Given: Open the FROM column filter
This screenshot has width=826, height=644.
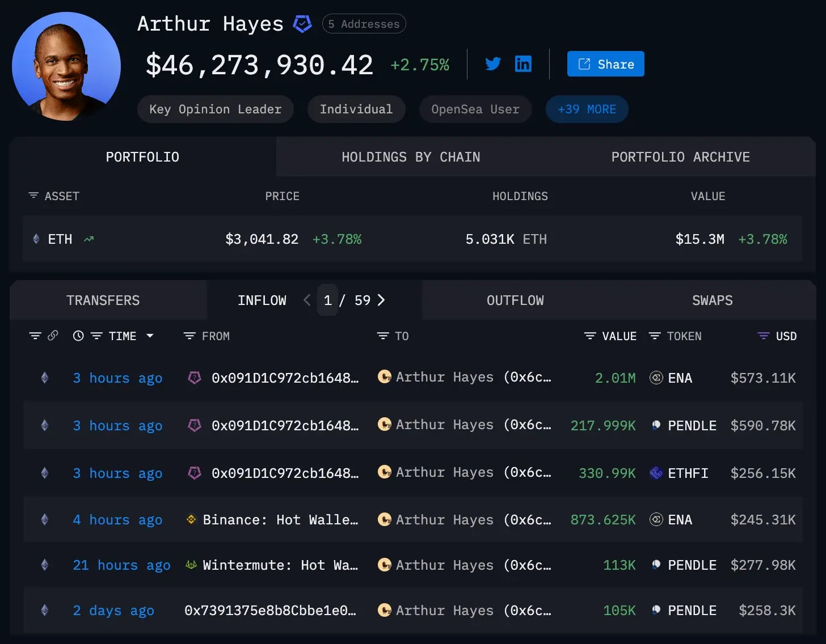Looking at the screenshot, I should click(x=189, y=336).
